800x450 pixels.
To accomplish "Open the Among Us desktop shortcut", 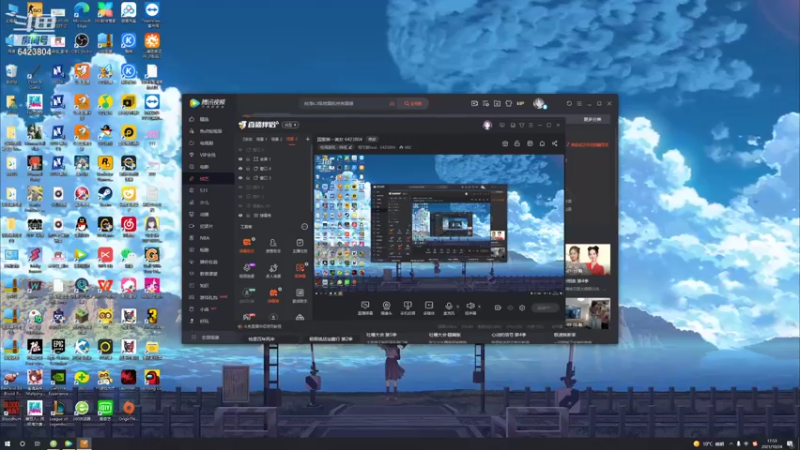I will pos(152,380).
